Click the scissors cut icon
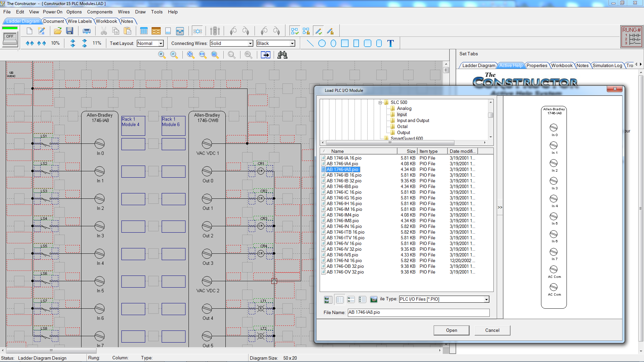Screen dimensions: 644x362 click(x=104, y=31)
